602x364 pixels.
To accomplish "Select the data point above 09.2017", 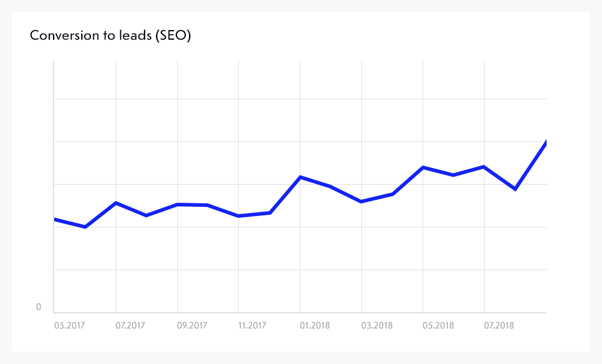I will point(178,205).
